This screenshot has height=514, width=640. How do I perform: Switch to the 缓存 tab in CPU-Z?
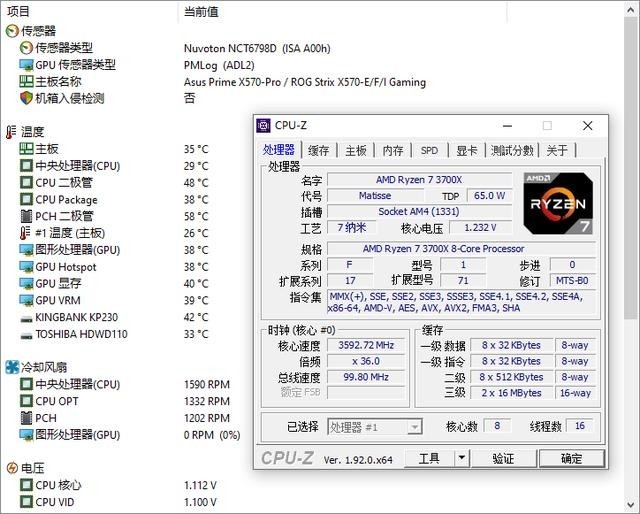(x=318, y=150)
